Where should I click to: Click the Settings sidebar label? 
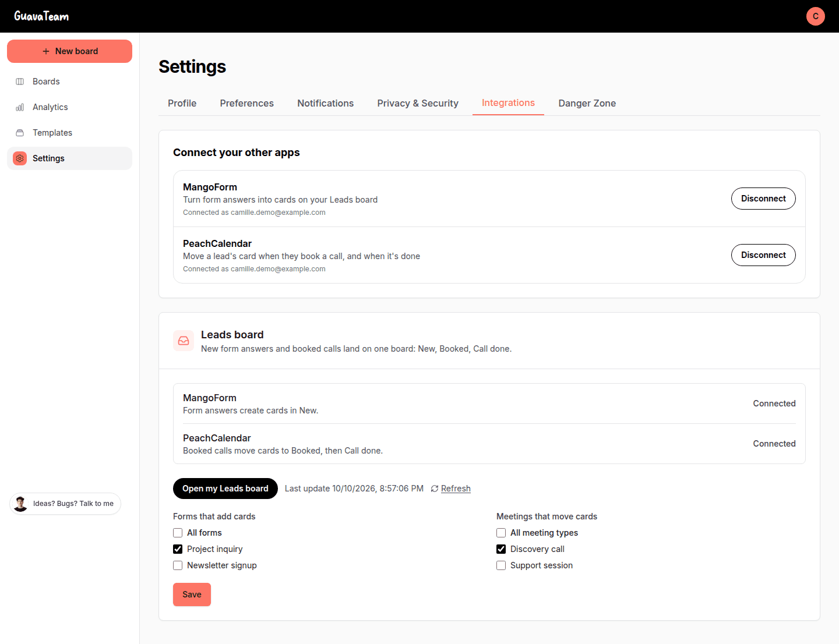(48, 158)
